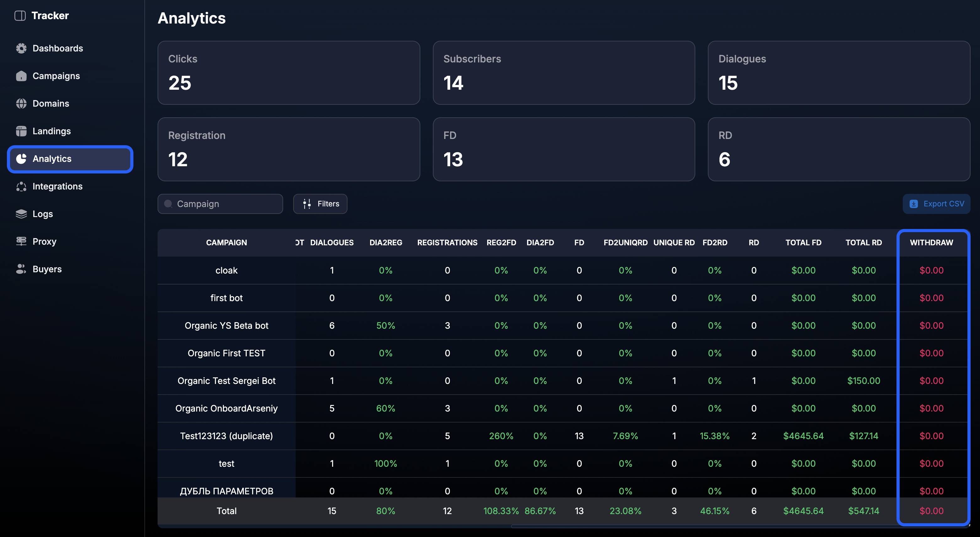Click the TOTAL FD column header
980x537 pixels.
(x=803, y=242)
